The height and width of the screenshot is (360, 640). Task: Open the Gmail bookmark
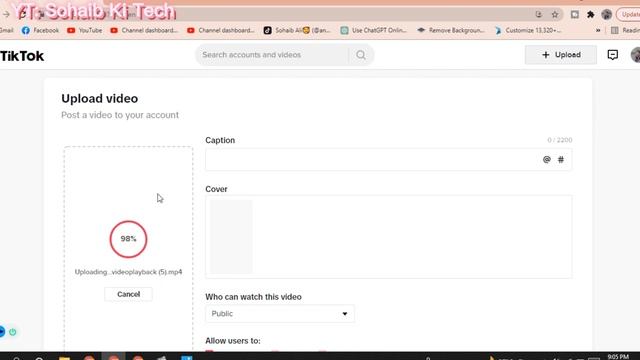click(x=7, y=30)
